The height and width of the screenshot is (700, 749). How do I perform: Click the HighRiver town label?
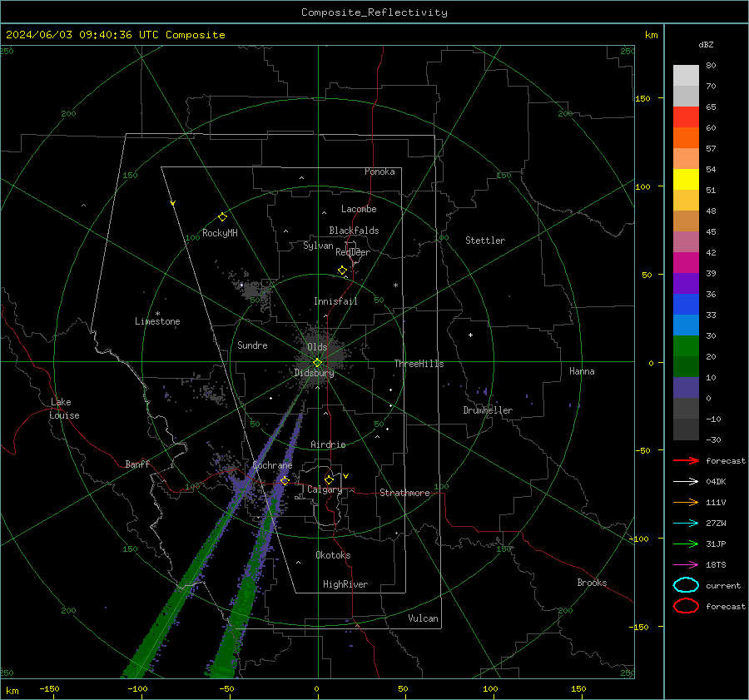[x=345, y=584]
